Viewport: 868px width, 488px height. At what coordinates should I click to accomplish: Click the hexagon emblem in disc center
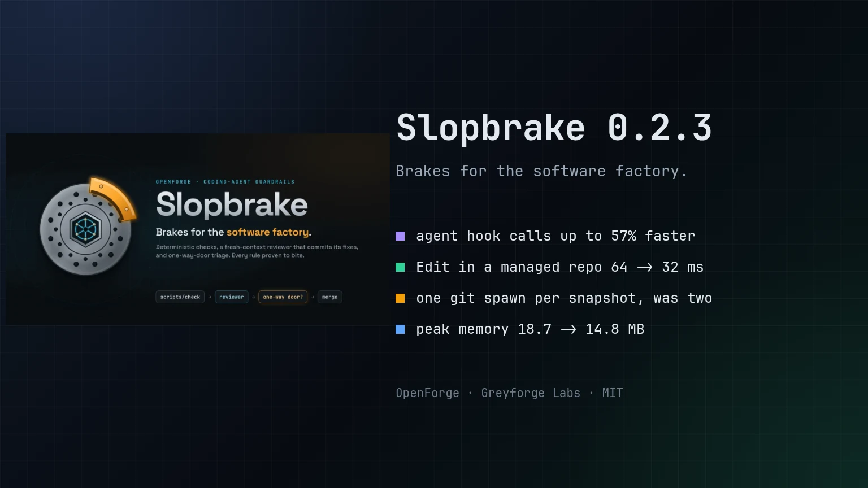click(x=85, y=229)
